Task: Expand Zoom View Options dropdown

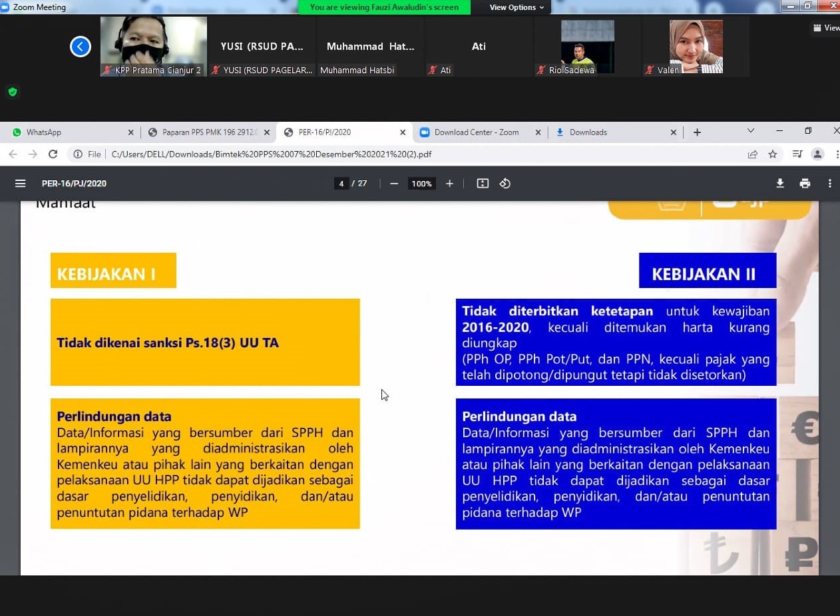Action: tap(517, 7)
